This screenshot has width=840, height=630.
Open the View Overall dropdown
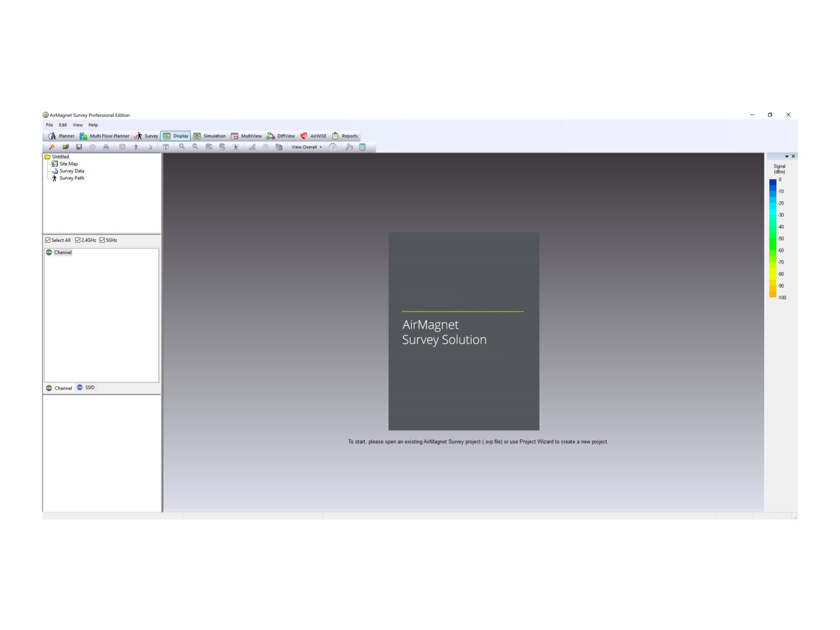(x=307, y=147)
